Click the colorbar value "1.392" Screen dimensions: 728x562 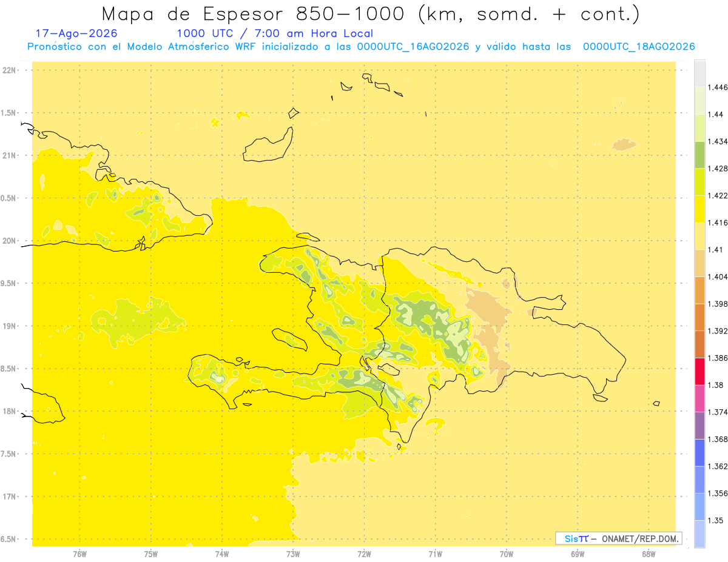pyautogui.click(x=717, y=331)
